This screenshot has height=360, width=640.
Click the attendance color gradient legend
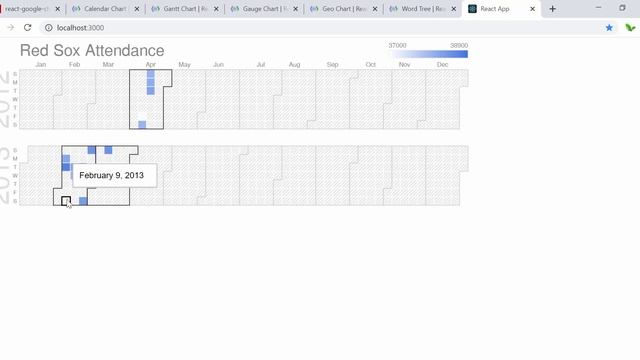(x=428, y=54)
